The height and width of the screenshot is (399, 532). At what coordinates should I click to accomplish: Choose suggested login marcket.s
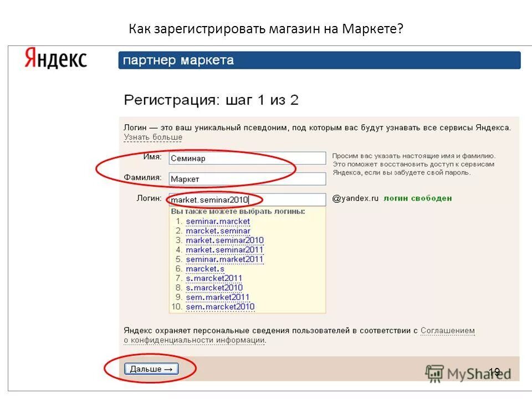pyautogui.click(x=205, y=269)
